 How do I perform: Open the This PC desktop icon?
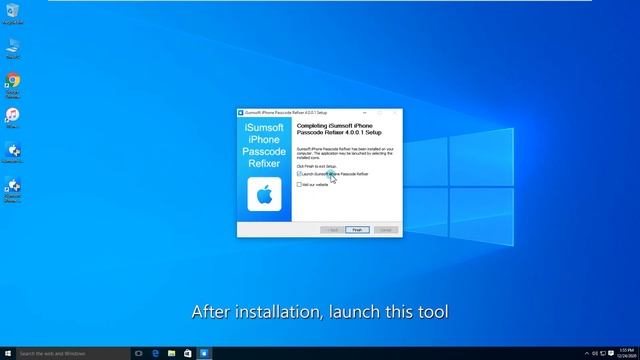[x=13, y=49]
